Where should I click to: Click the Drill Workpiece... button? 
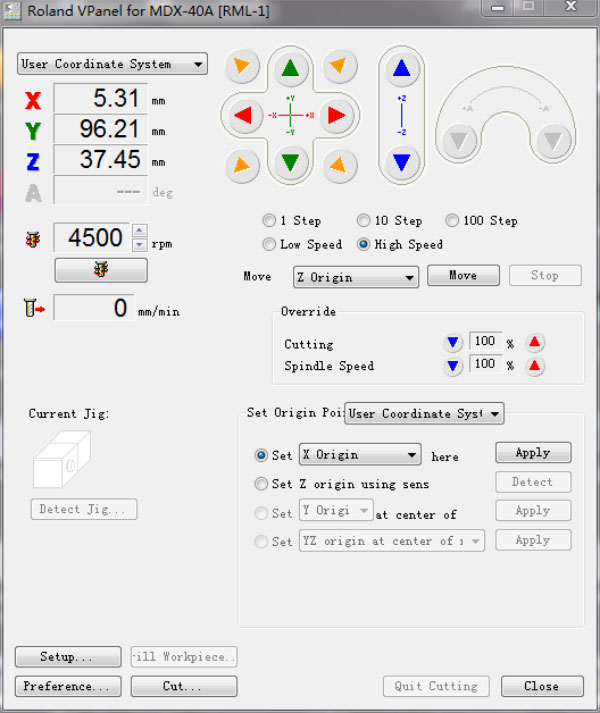pos(184,657)
